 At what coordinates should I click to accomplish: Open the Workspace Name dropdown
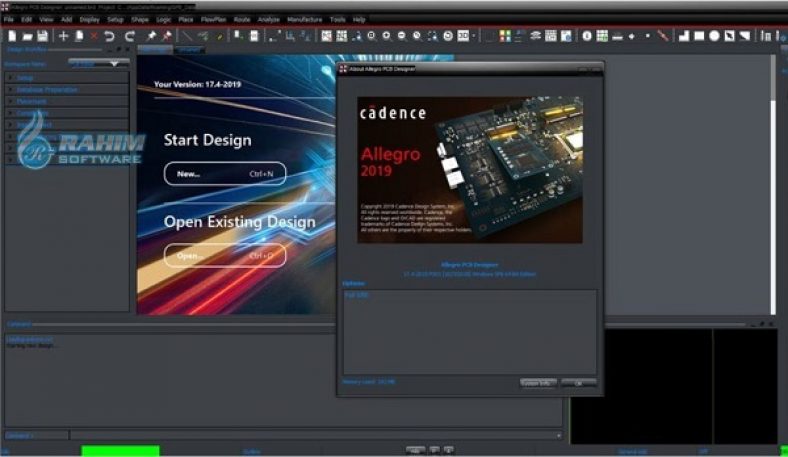(99, 63)
